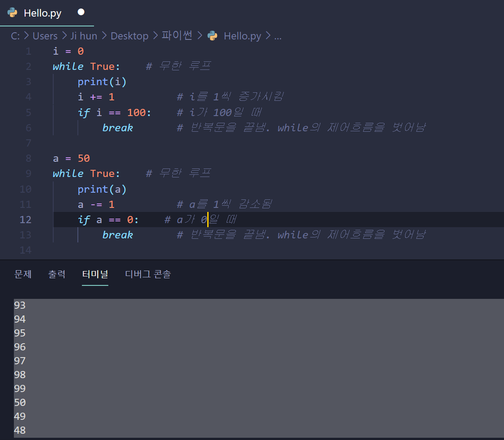Click terminal output line 99
This screenshot has height=440, width=504.
[x=20, y=388]
